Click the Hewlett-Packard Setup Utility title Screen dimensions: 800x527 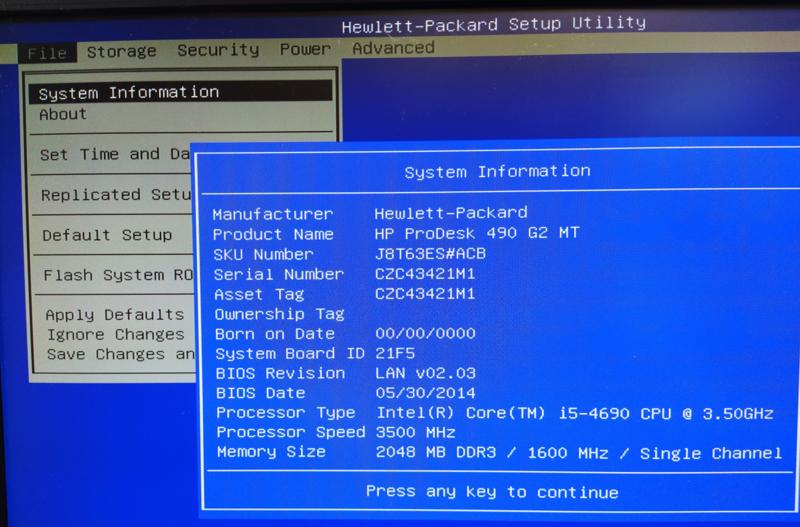(x=493, y=24)
